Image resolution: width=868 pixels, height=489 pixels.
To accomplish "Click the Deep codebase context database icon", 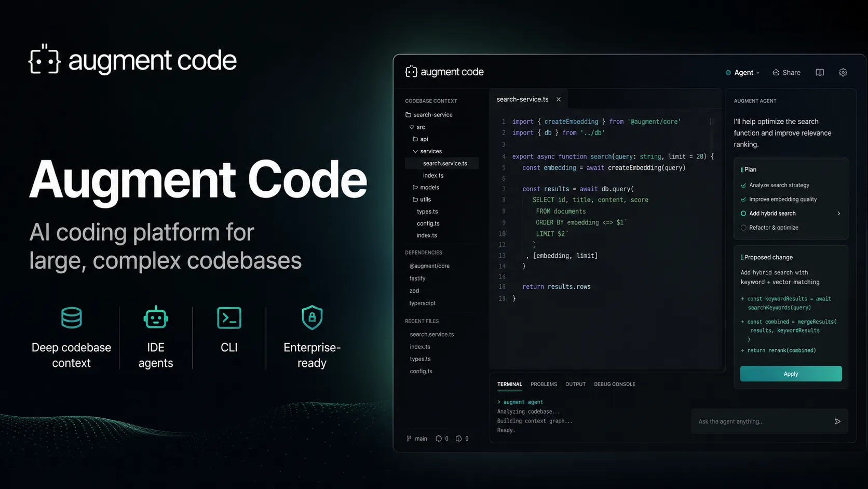I will point(72,318).
